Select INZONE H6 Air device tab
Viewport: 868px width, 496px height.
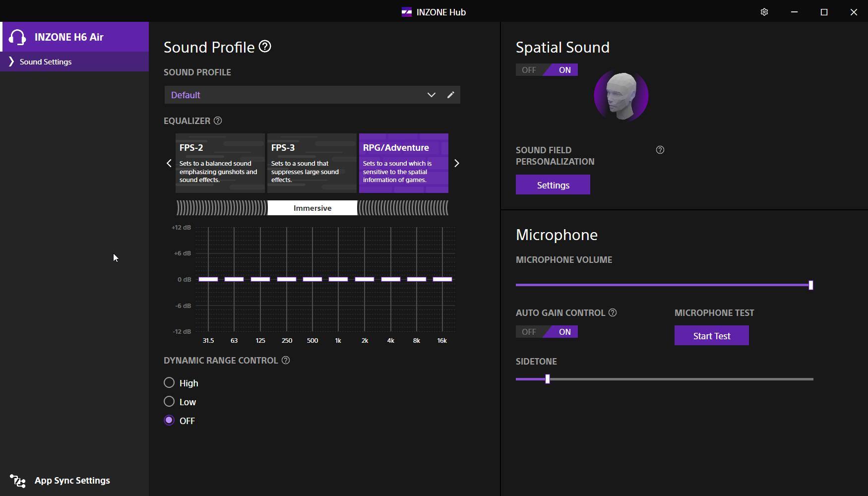coord(74,37)
